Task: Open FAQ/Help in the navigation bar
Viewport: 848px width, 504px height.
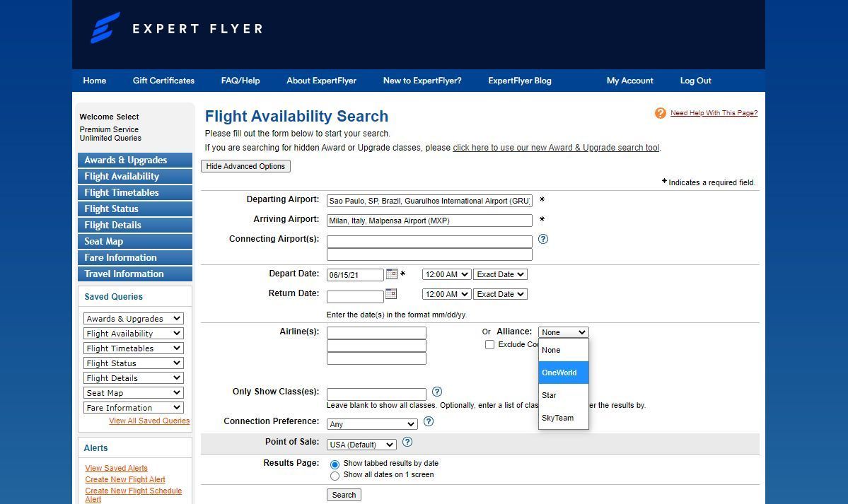Action: click(240, 81)
